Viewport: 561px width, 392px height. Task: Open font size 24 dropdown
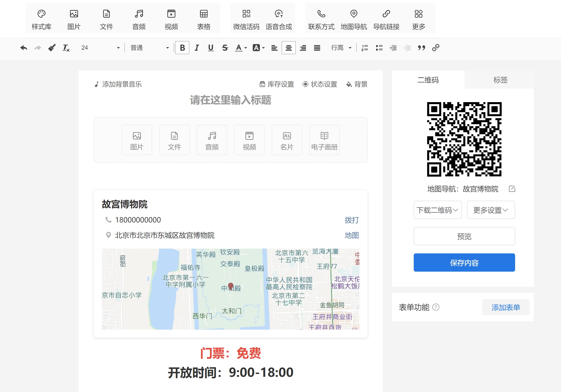(100, 48)
